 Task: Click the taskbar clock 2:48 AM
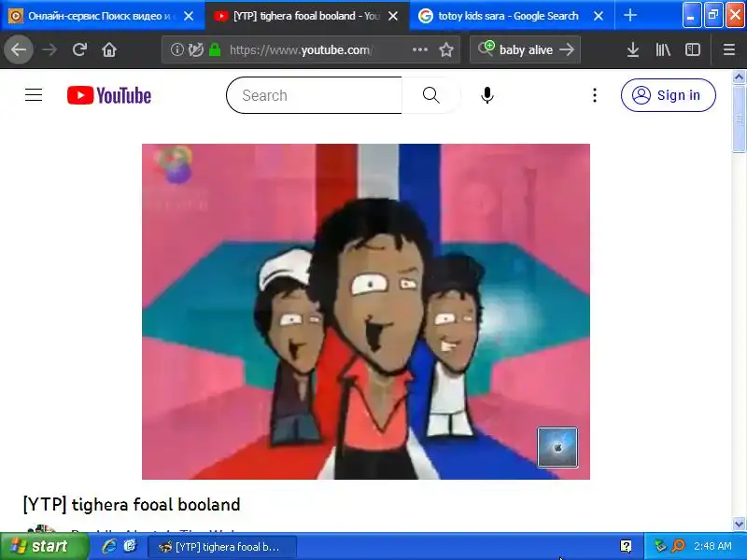coord(712,546)
